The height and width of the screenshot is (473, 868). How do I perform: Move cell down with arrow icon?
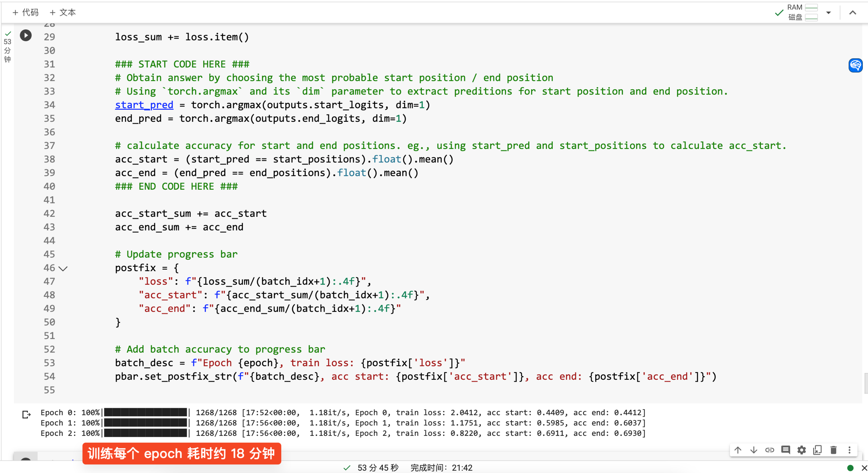coord(753,450)
